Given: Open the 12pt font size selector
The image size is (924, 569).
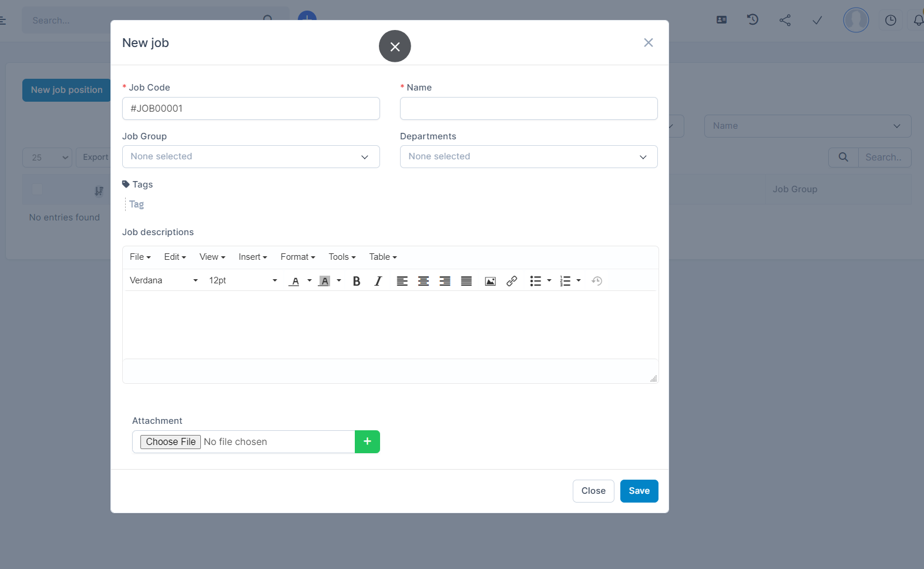Looking at the screenshot, I should pos(242,280).
